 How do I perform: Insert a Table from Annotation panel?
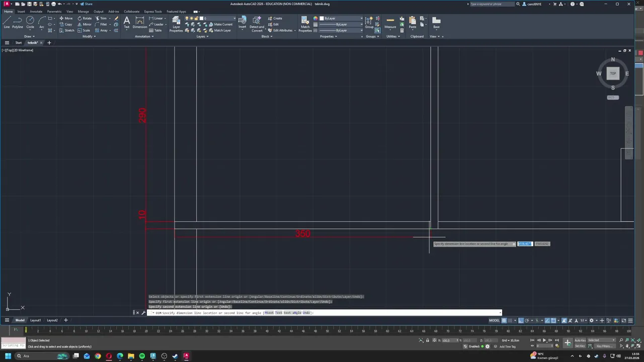(155, 30)
